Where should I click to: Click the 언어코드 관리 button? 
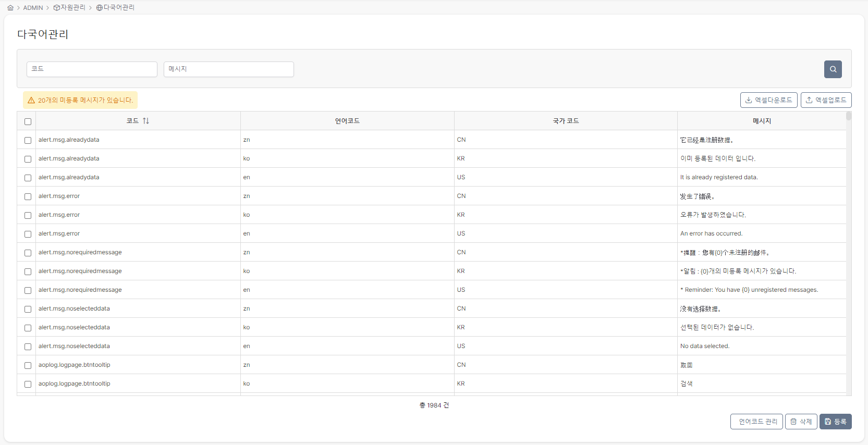coord(757,422)
